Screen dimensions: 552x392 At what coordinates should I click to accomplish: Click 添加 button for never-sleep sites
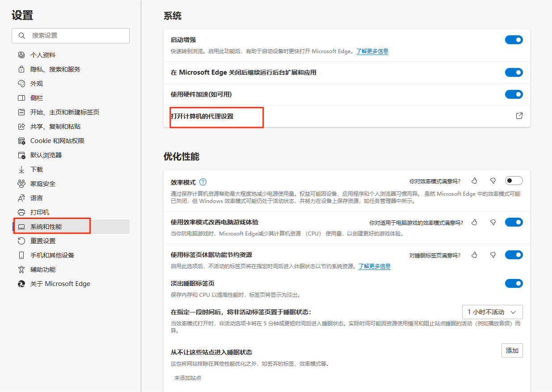click(512, 351)
